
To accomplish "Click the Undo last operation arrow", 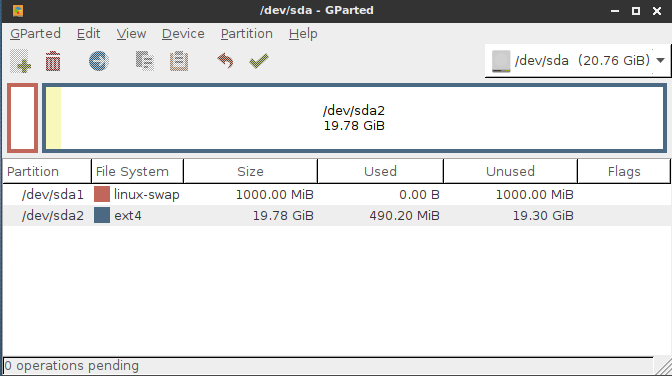I will pos(225,61).
